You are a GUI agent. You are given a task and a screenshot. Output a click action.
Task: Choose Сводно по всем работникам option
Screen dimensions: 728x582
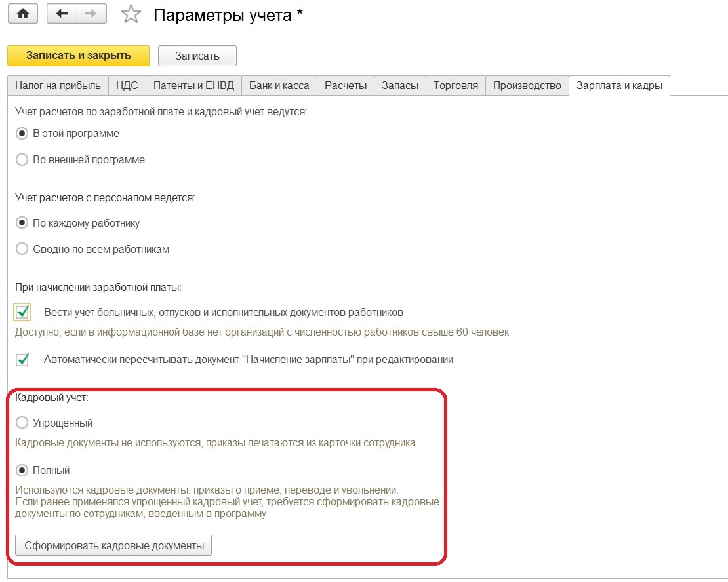pos(22,249)
